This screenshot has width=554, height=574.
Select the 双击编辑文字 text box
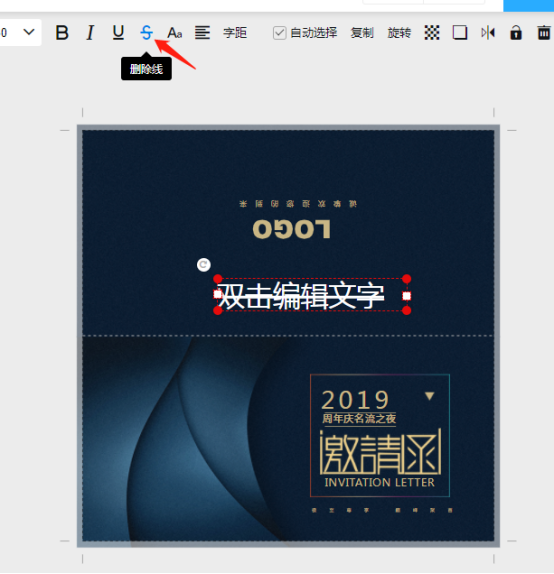click(x=312, y=295)
